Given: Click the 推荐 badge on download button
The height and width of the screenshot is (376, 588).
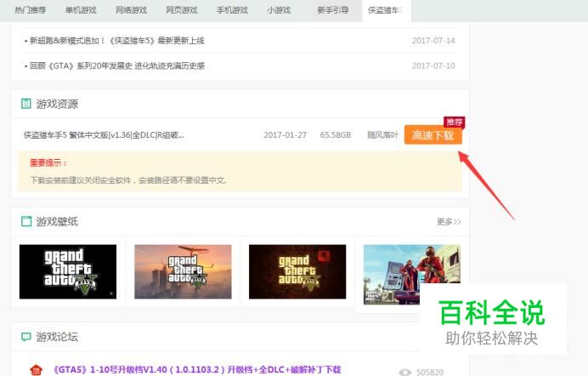Looking at the screenshot, I should coord(455,122).
